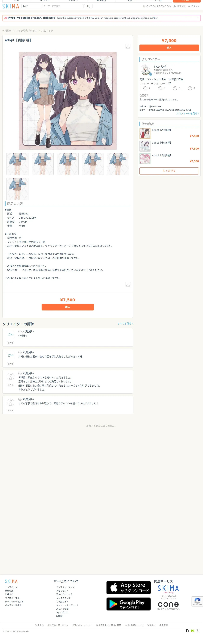The image size is (203, 644).
Task: Open プロフィールを見る link
Action: click(x=188, y=114)
